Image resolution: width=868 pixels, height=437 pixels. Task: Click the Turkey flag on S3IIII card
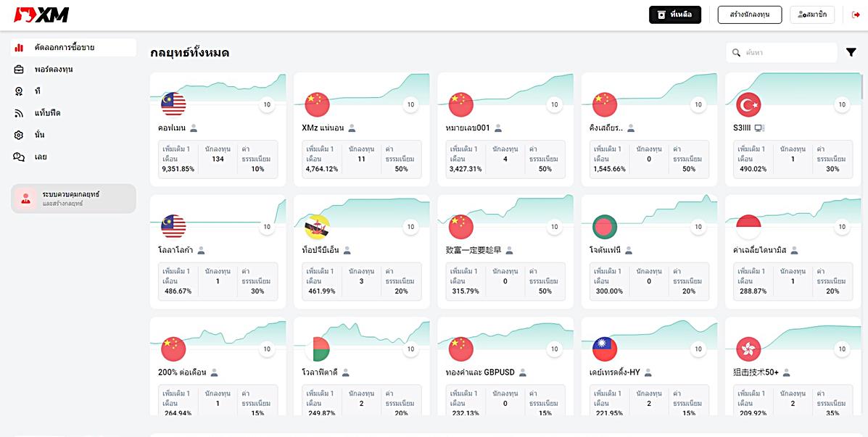pos(748,104)
